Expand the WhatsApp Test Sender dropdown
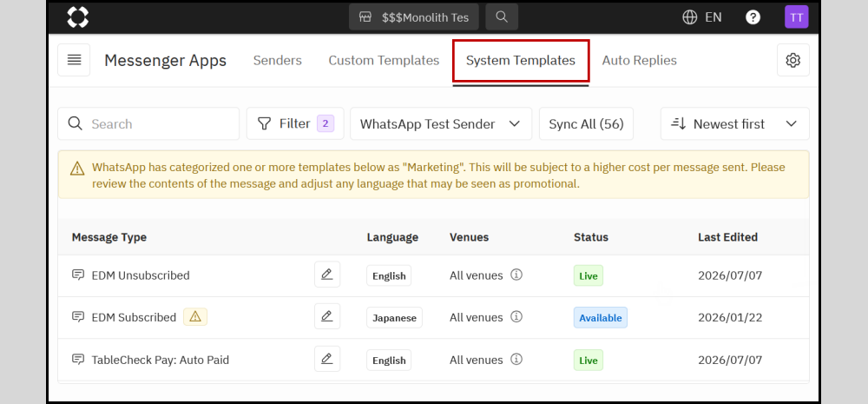 [x=441, y=123]
